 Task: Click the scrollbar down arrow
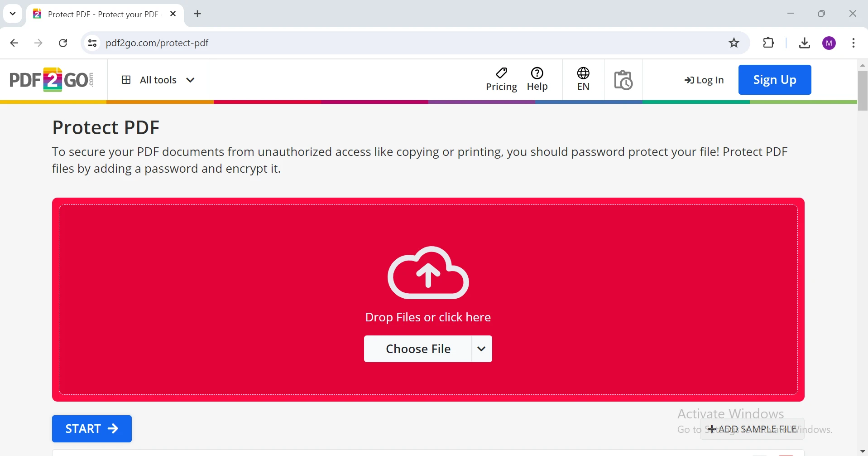point(863,452)
